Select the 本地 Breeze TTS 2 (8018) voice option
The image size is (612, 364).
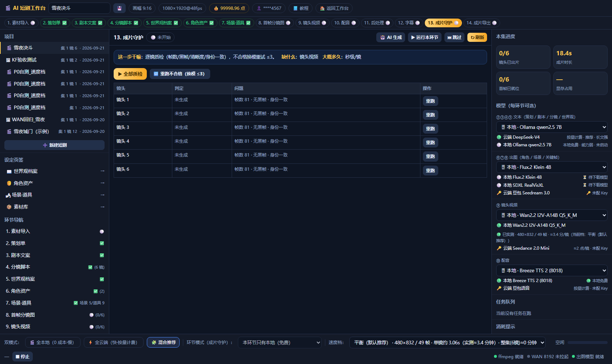point(552,281)
